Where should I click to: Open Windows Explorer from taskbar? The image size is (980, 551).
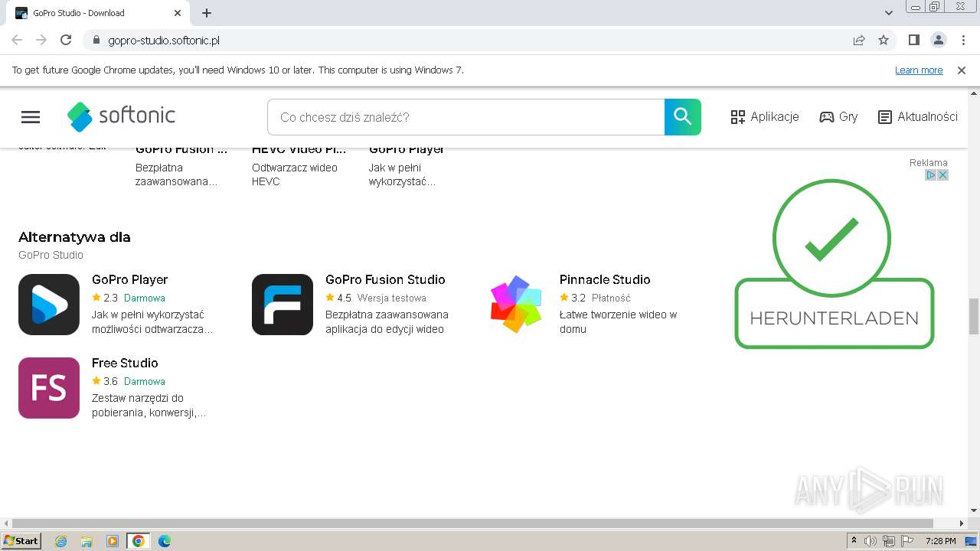pyautogui.click(x=87, y=541)
